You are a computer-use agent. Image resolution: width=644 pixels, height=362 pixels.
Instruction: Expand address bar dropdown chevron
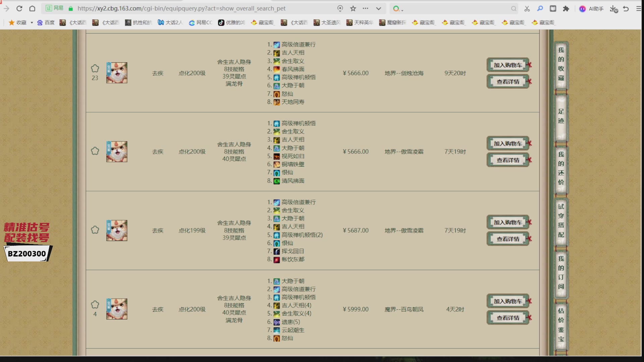point(378,8)
